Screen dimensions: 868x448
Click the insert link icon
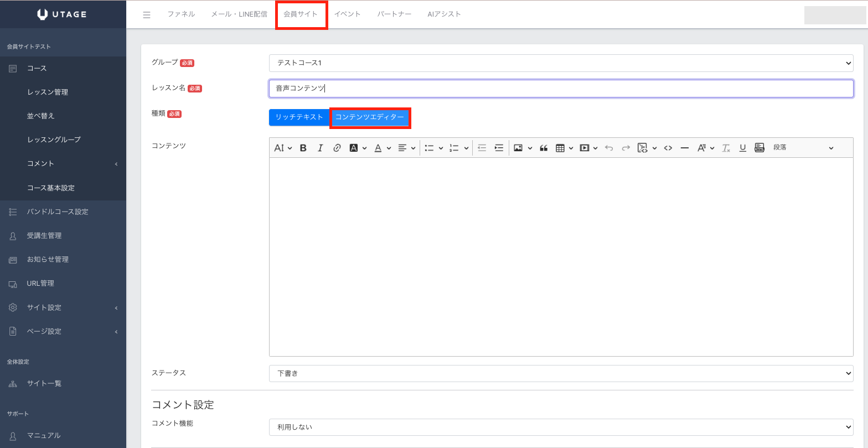pyautogui.click(x=337, y=148)
